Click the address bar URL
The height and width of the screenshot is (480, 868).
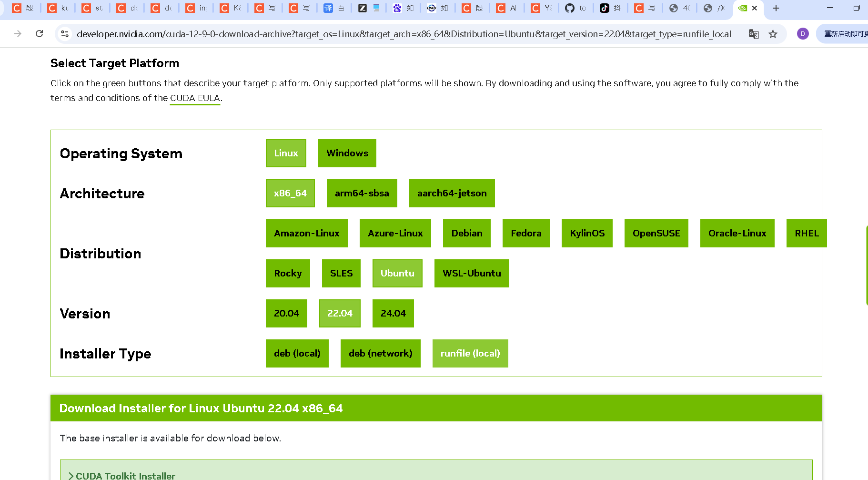[x=404, y=34]
